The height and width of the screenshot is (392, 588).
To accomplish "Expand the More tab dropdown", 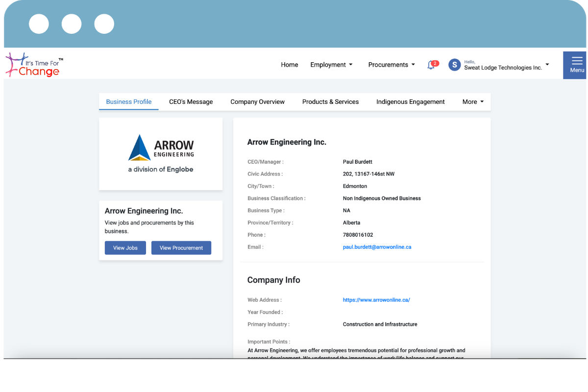I will pos(473,102).
